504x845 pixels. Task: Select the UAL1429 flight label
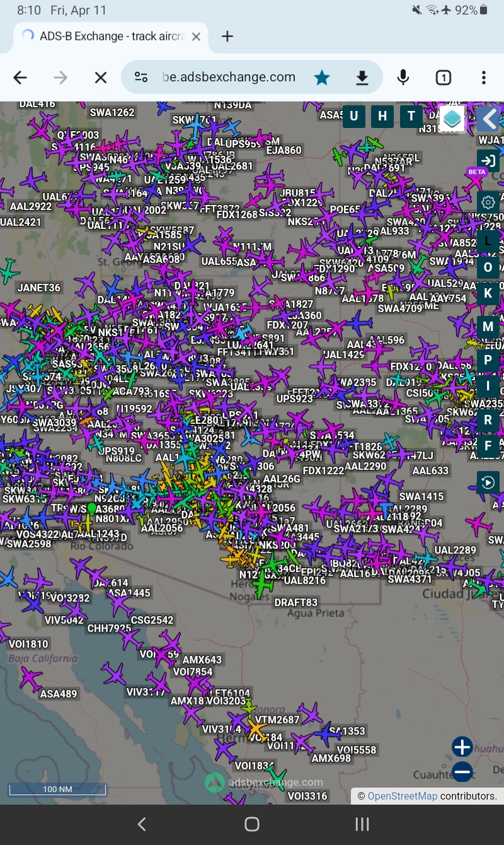(x=344, y=354)
